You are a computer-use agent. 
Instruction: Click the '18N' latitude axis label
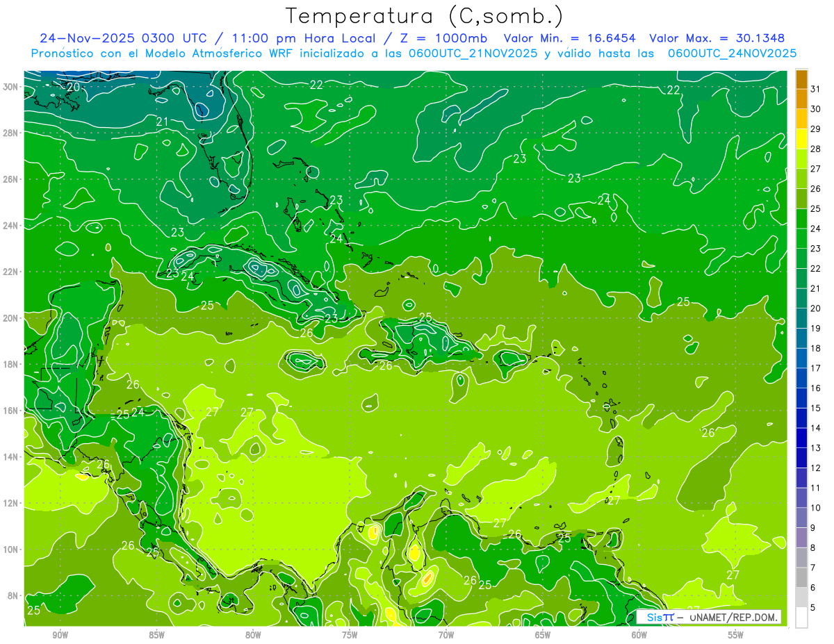point(10,364)
